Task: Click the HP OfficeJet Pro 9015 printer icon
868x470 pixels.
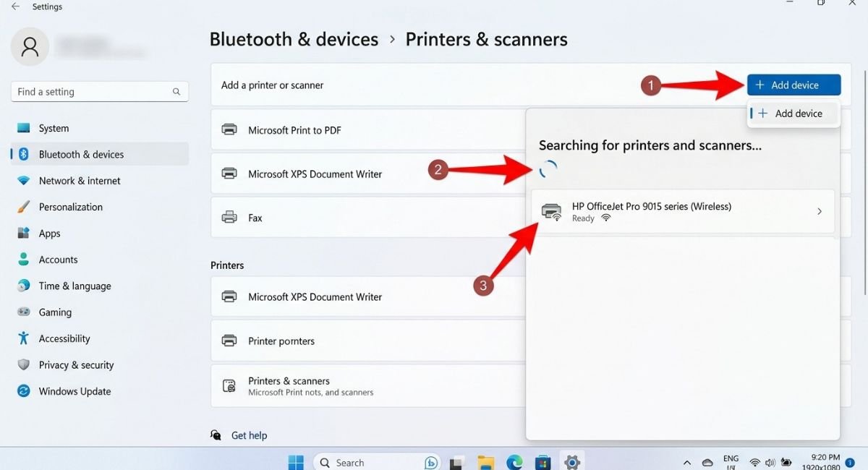Action: [x=551, y=211]
